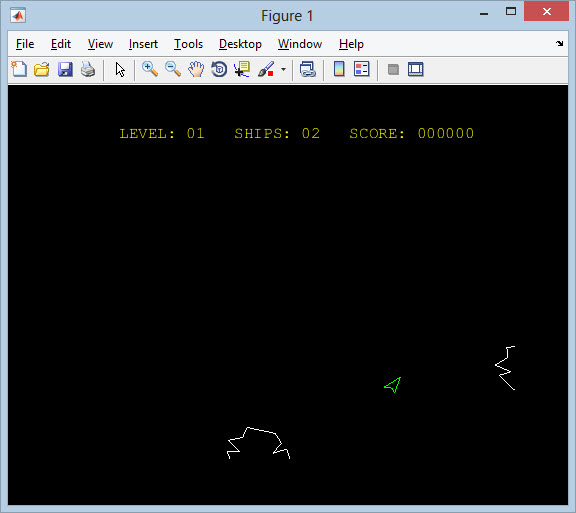576x513 pixels.
Task: Insert a colorbar using the toolbar icon
Action: click(339, 69)
